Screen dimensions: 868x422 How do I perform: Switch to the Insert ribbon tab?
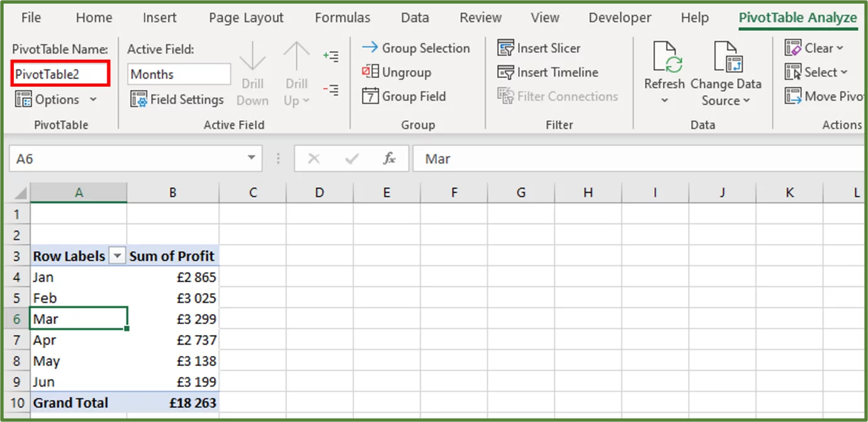159,18
